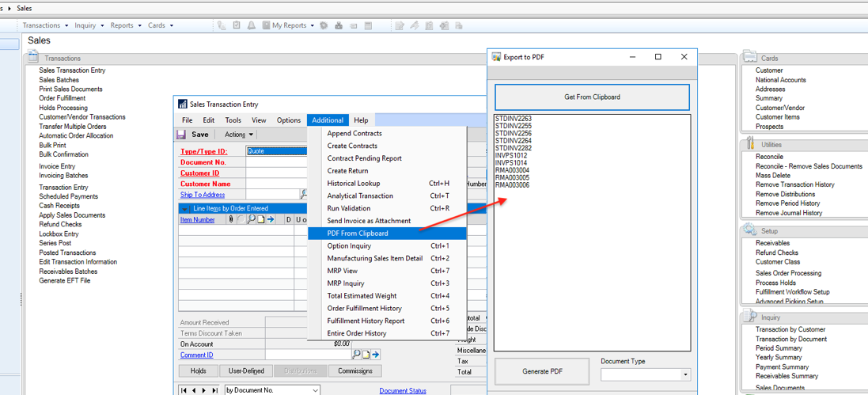868x395 pixels.
Task: Click the Comment ID yellow note icon
Action: 366,355
